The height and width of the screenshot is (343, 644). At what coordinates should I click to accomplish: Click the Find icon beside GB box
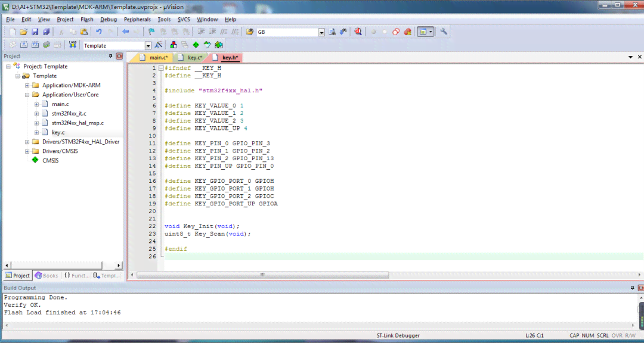click(x=332, y=32)
